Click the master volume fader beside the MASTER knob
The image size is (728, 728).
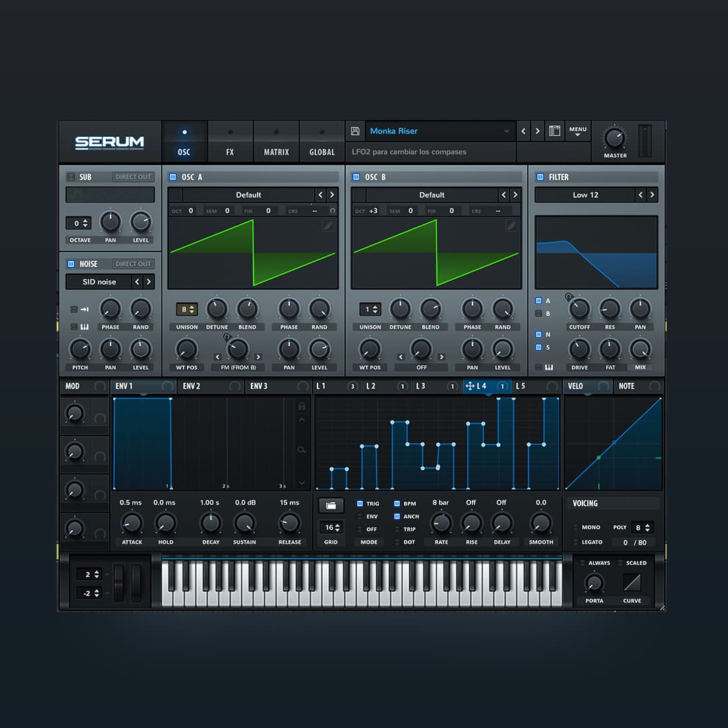click(x=644, y=140)
